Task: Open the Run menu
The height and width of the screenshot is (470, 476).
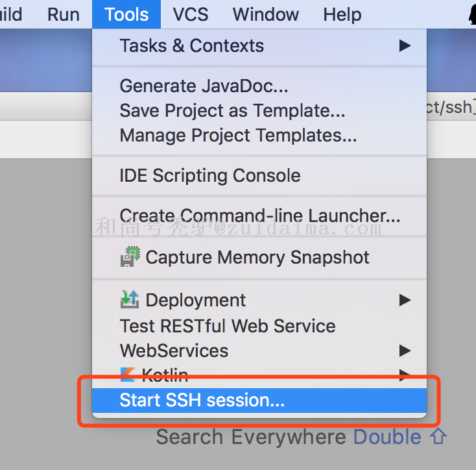Action: [x=64, y=14]
